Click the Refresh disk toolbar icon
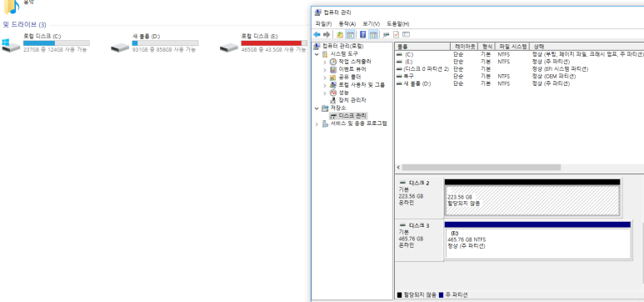 386,34
